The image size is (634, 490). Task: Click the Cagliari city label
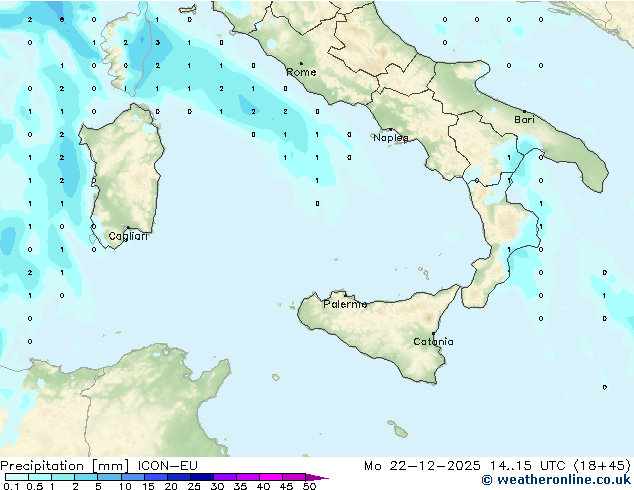128,236
